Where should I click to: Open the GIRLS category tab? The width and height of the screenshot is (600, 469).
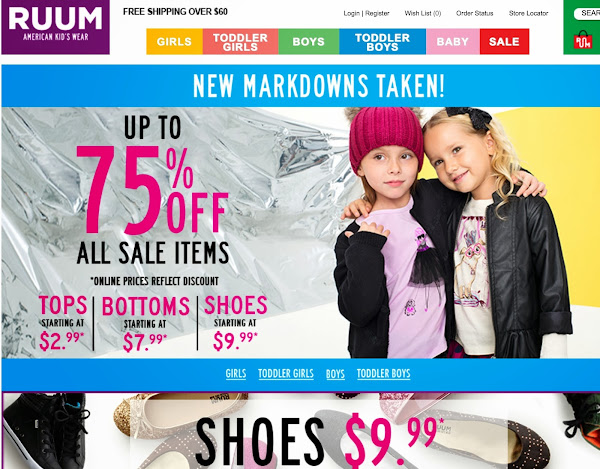[x=174, y=41]
